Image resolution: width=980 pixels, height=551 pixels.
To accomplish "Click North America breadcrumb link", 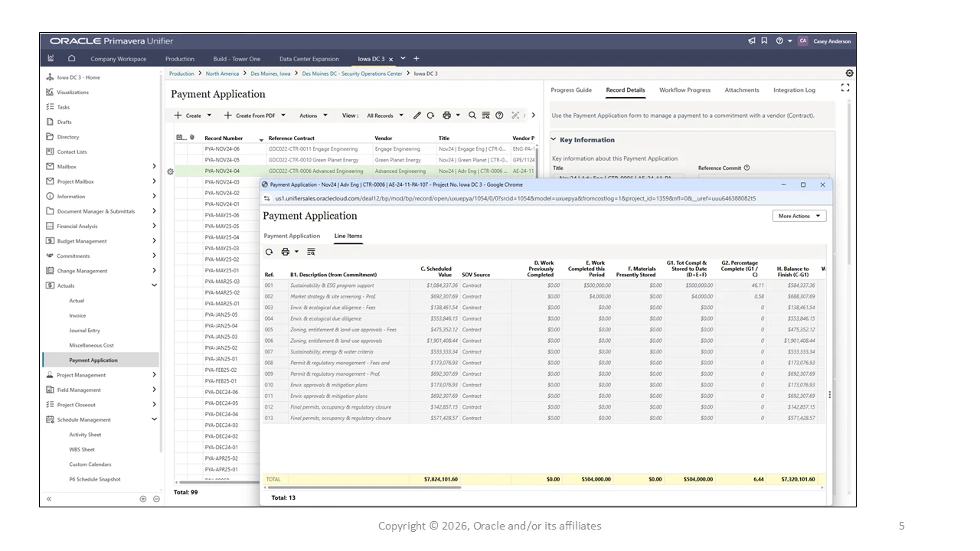I will (x=222, y=73).
